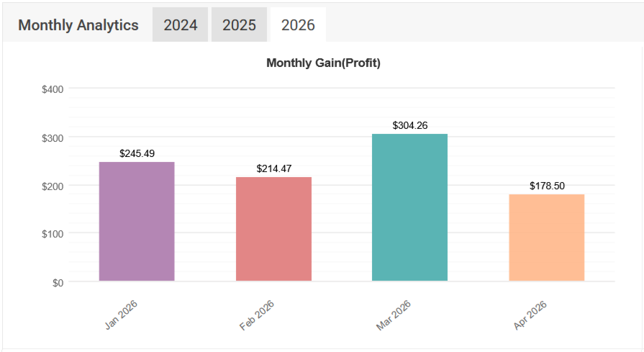The height and width of the screenshot is (352, 644).
Task: Click the $214.47 value label
Action: click(x=273, y=168)
